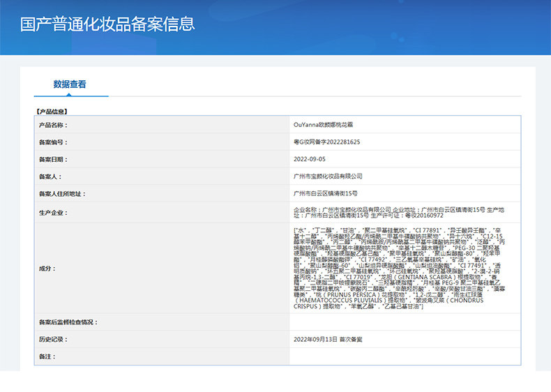Image resolution: width=551 pixels, height=392 pixels.
Task: Select the filing date 2022-09-05
Action: point(310,159)
